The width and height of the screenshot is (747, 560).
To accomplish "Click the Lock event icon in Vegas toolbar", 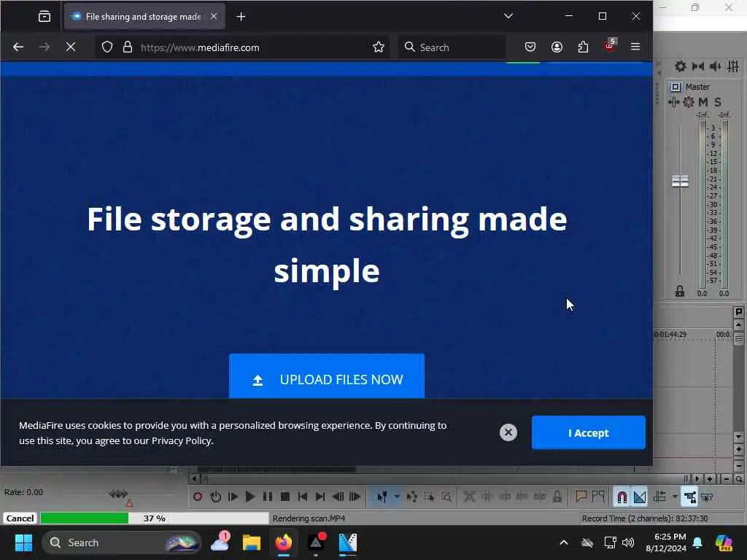I will (557, 497).
